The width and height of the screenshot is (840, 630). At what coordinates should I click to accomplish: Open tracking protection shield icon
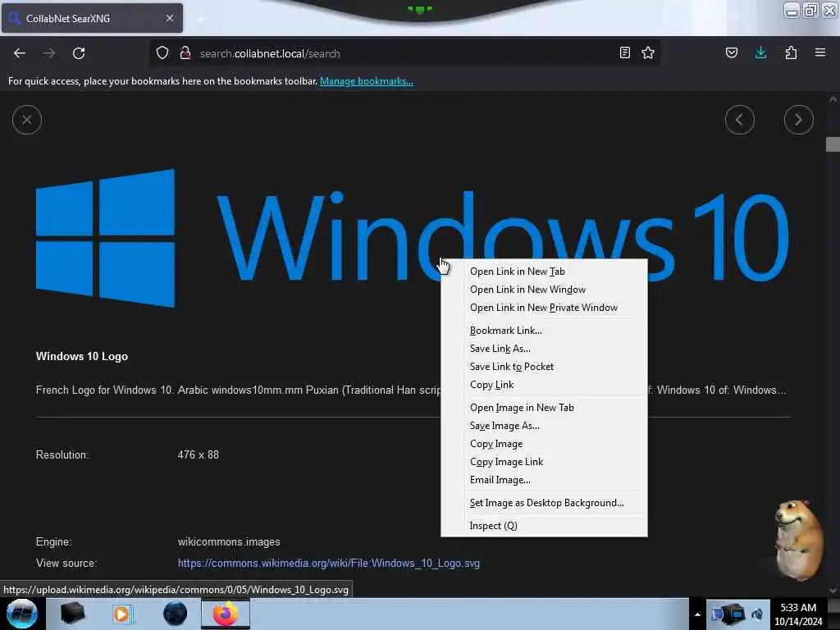pos(162,53)
